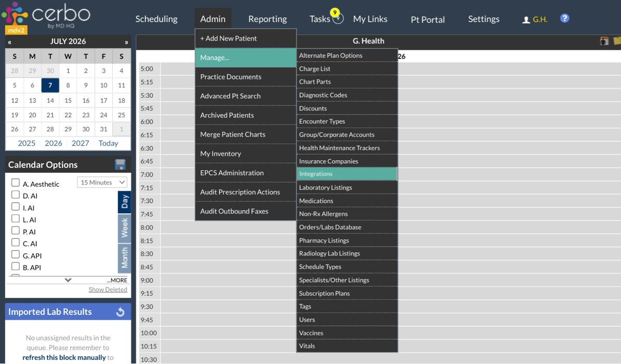Select July 31 in the mini calendar
Viewport: 621px width, 364px height.
[103, 129]
